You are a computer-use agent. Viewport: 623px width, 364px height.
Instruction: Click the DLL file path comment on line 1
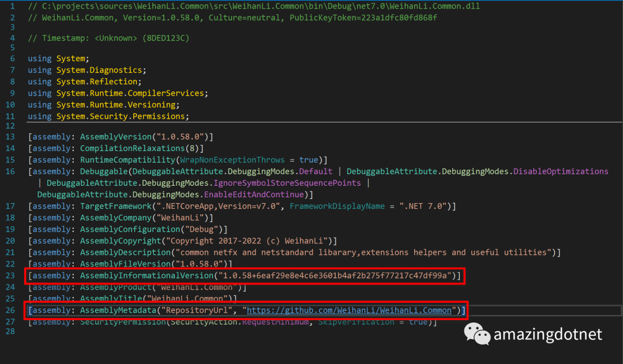pos(254,6)
